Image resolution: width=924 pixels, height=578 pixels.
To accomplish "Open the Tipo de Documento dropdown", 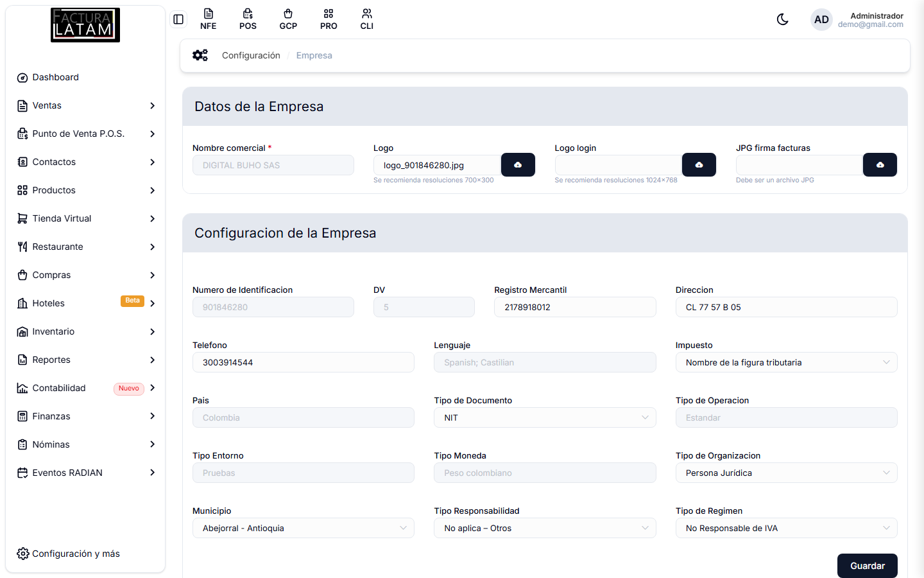I will click(x=545, y=417).
